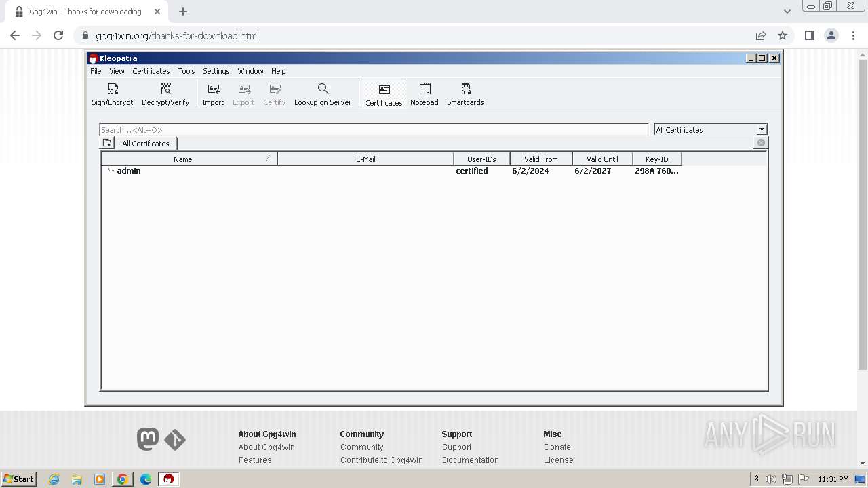Open the License footer link
868x488 pixels.
(x=559, y=460)
